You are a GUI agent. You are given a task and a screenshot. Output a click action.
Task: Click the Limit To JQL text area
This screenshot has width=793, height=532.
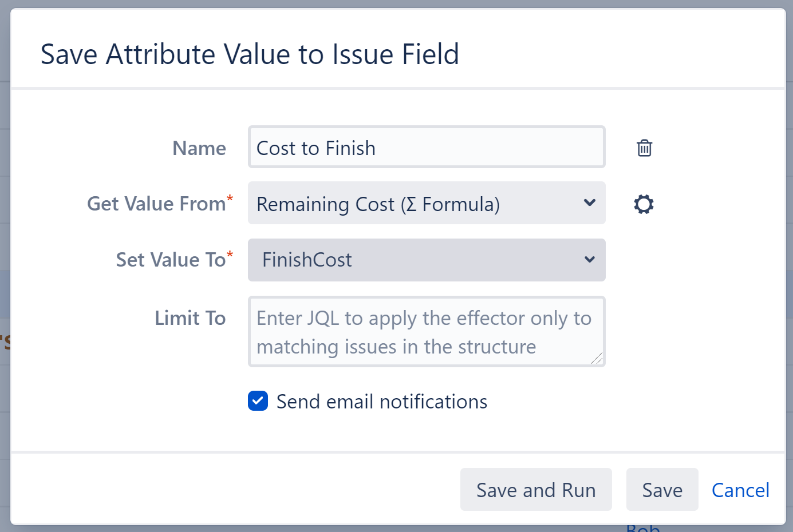click(x=427, y=332)
